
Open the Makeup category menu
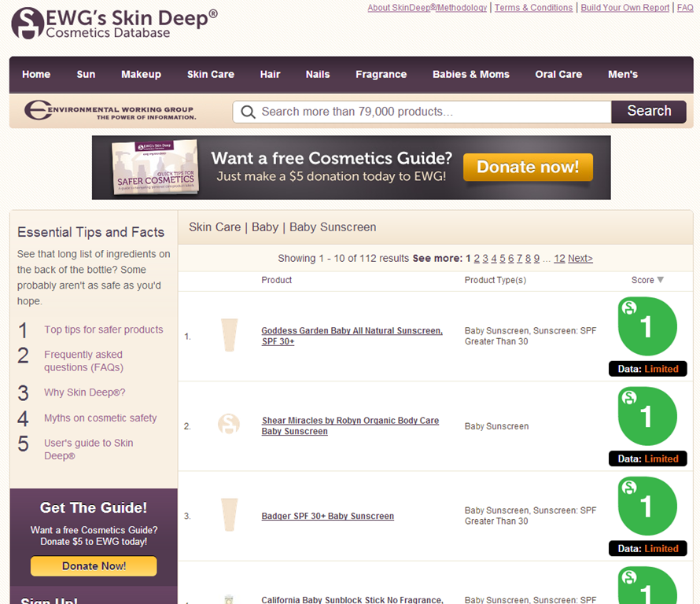pyautogui.click(x=141, y=75)
